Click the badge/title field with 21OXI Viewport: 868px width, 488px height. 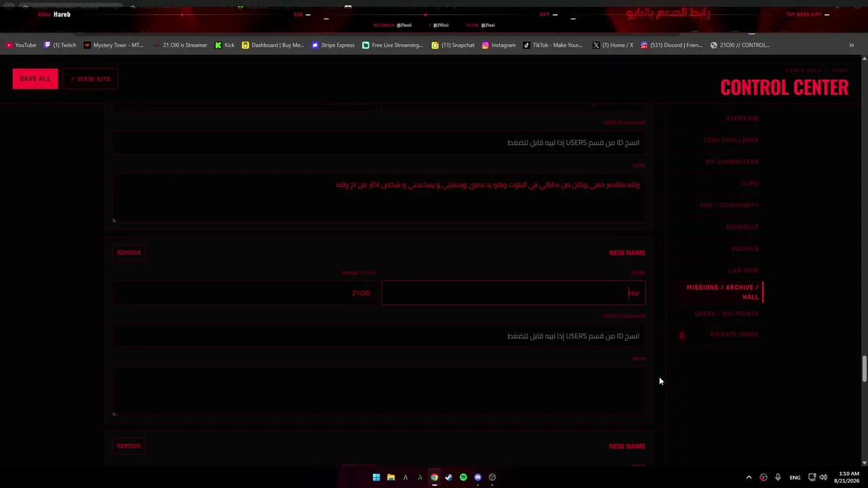pyautogui.click(x=245, y=293)
